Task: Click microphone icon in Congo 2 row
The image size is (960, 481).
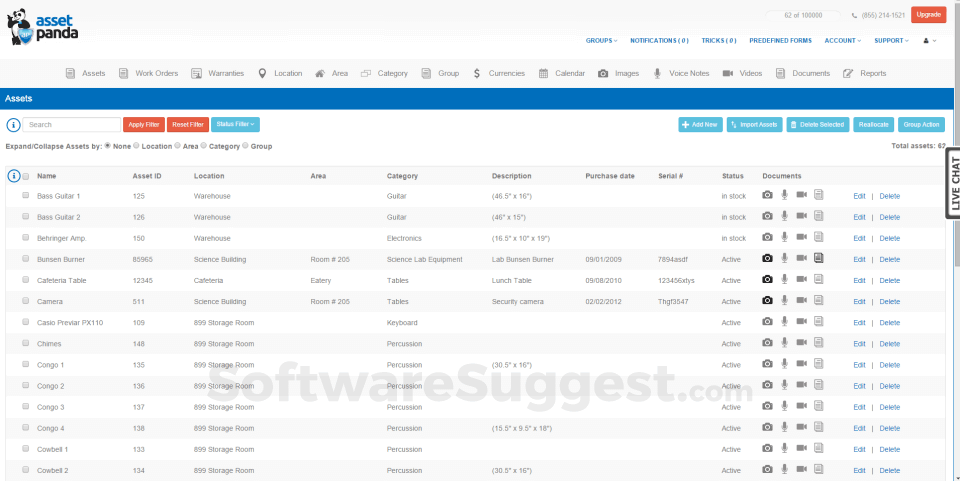Action: (784, 385)
